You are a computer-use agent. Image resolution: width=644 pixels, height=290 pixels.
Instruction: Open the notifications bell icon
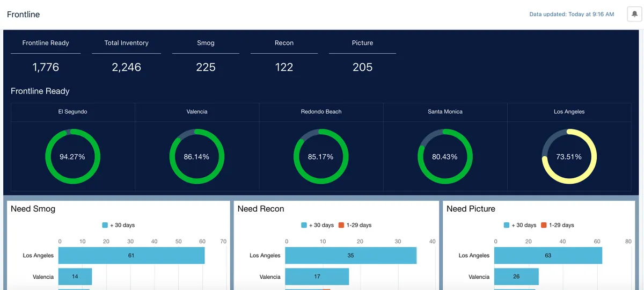635,15
